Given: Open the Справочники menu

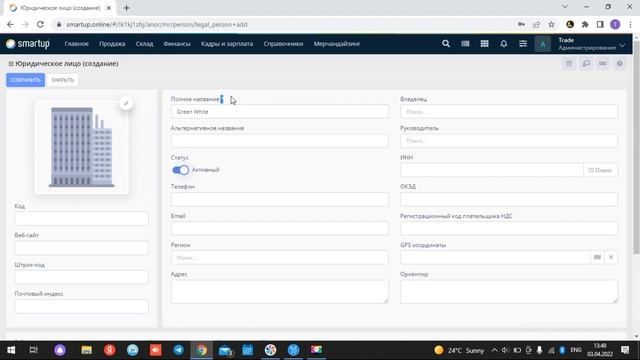Looking at the screenshot, I should pyautogui.click(x=283, y=44).
